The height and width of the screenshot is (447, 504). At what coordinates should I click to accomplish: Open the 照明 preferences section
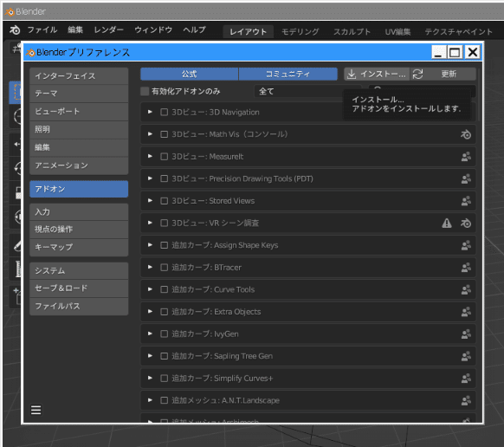[79, 130]
